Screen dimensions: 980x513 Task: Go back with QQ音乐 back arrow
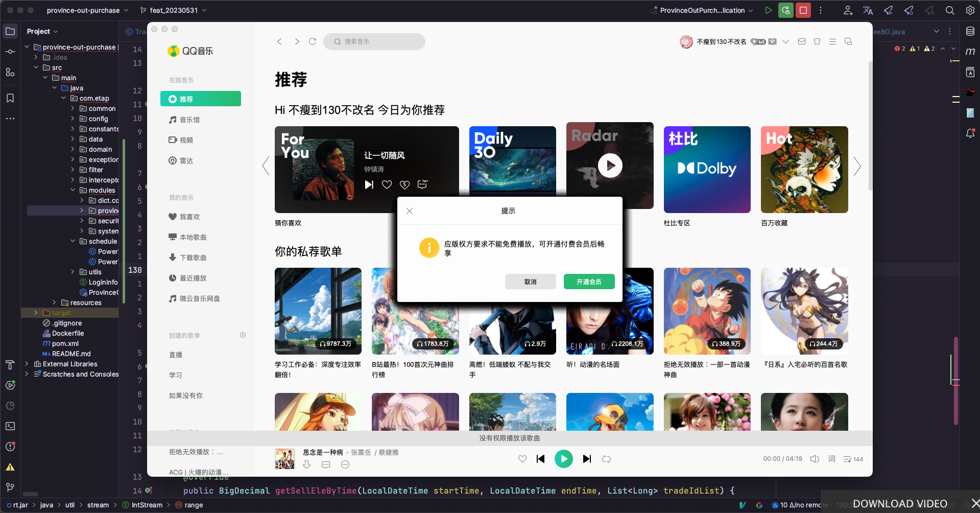279,41
